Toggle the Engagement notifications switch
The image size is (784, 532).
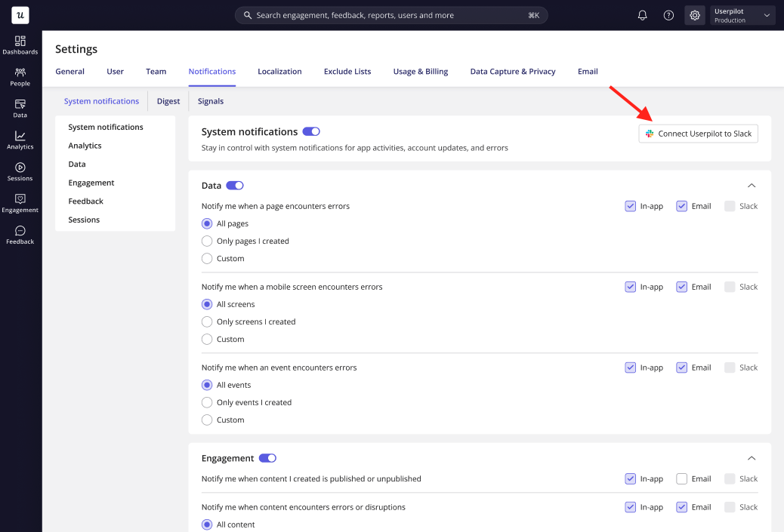point(267,458)
